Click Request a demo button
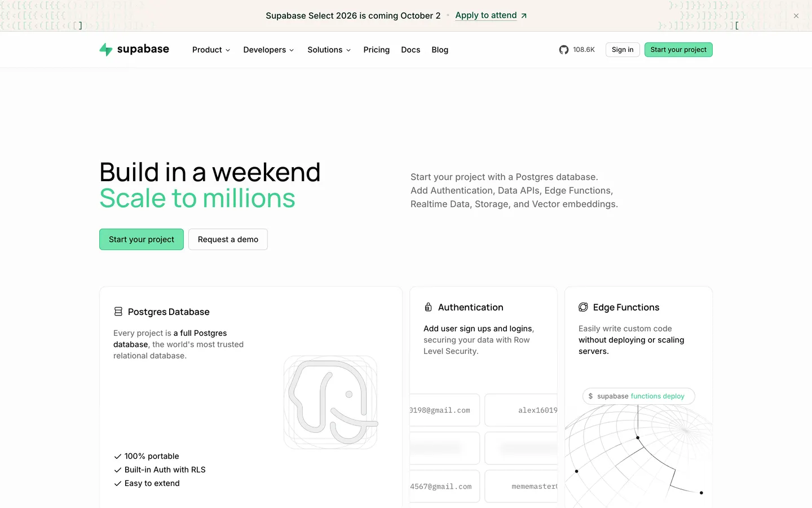Image resolution: width=812 pixels, height=508 pixels. [x=228, y=239]
